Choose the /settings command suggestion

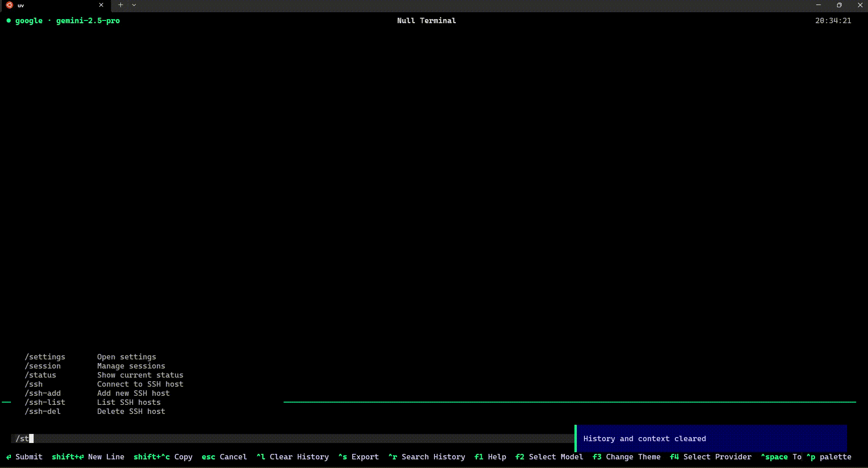pos(45,357)
